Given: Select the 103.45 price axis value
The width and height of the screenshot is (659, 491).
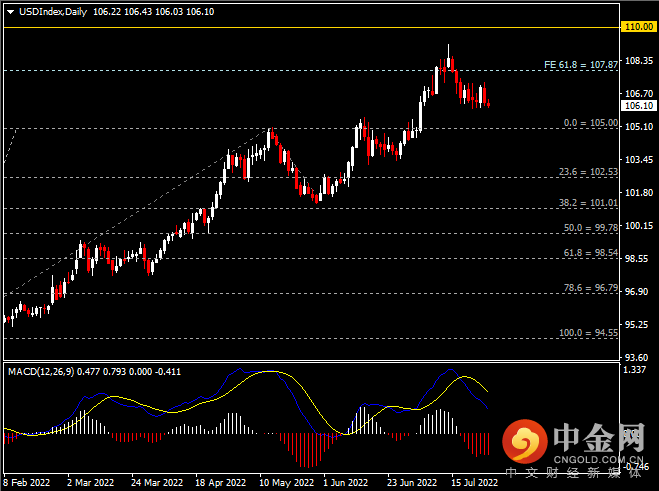Looking at the screenshot, I should [639, 159].
